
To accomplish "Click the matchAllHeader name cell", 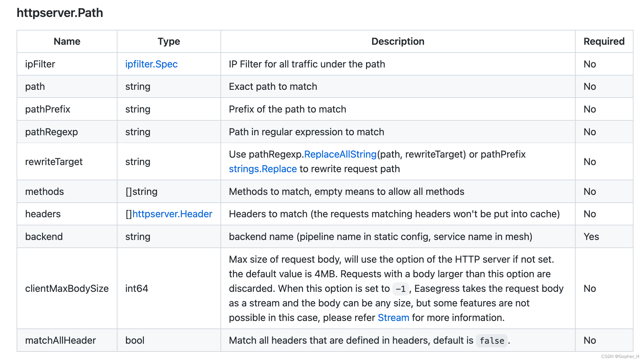I will pyautogui.click(x=61, y=340).
